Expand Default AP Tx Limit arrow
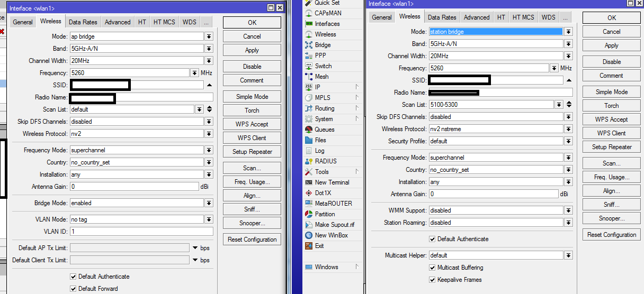Screen dimensions: 644x294 point(195,248)
